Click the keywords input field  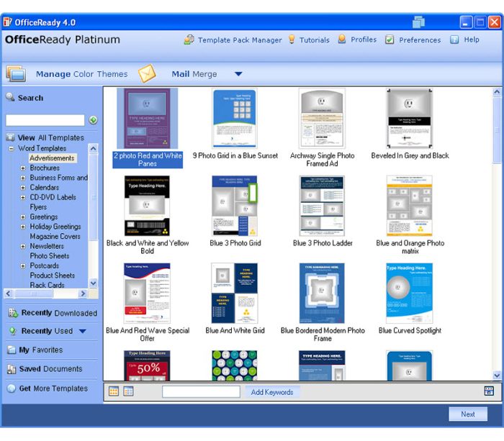pyautogui.click(x=201, y=391)
